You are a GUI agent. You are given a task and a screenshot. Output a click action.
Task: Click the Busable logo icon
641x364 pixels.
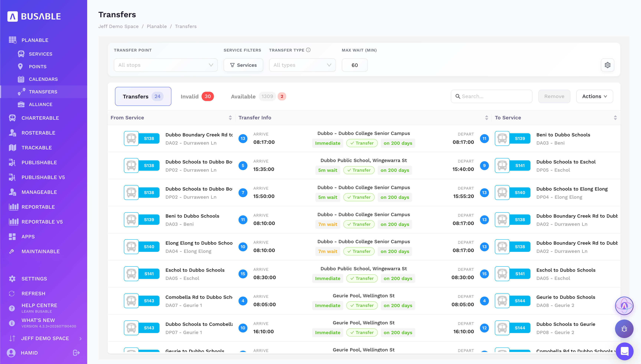tap(12, 16)
